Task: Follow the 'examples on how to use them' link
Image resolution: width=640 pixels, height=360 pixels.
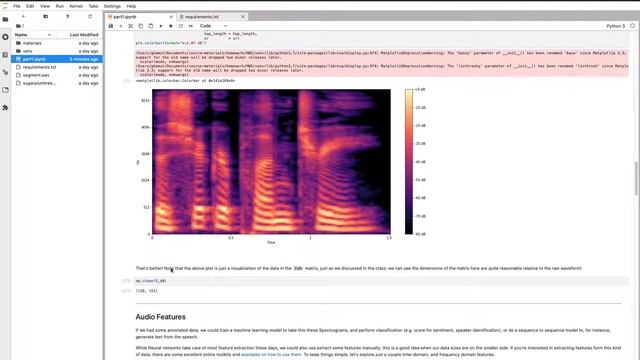Action: pyautogui.click(x=271, y=354)
